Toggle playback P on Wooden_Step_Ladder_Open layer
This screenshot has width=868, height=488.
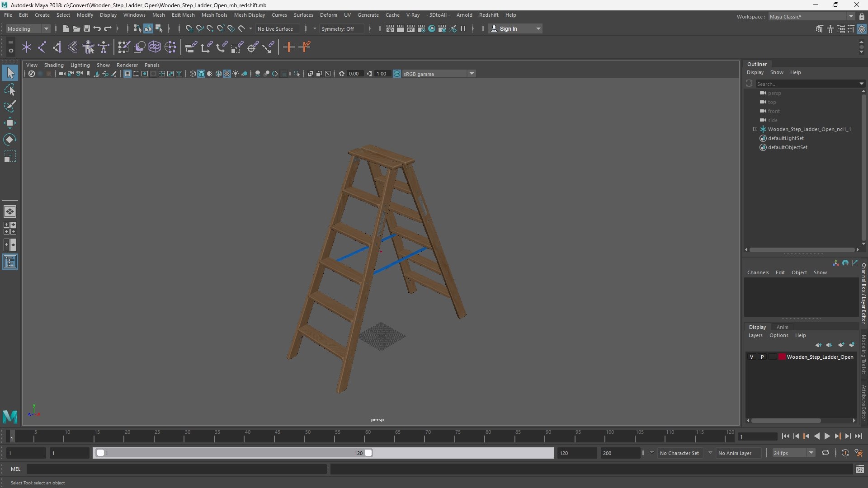point(762,357)
